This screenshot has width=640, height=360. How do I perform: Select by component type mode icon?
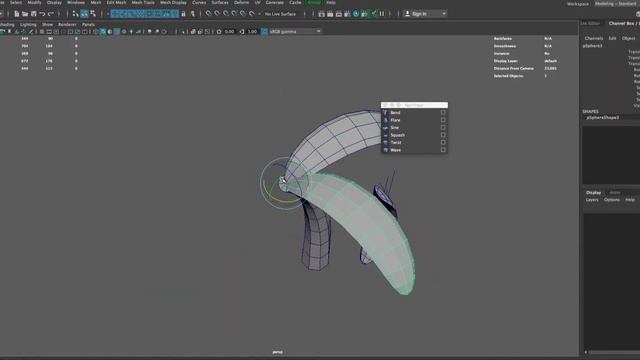[93, 14]
